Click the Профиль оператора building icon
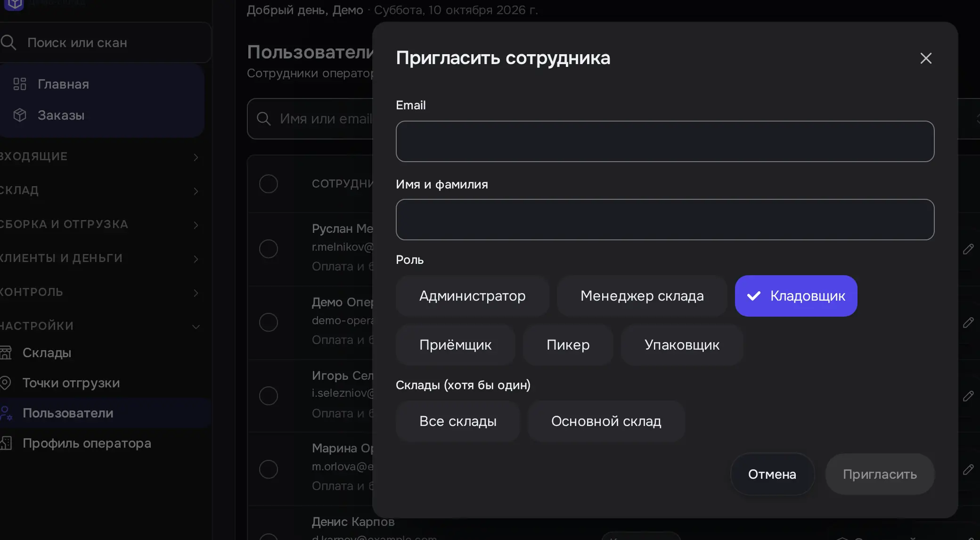Image resolution: width=980 pixels, height=540 pixels. (x=6, y=443)
